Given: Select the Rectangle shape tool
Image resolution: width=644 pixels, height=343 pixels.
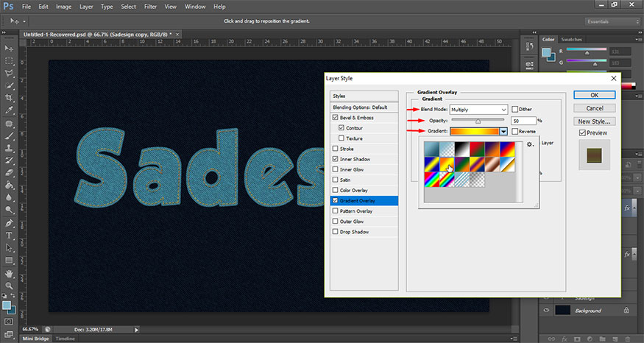Looking at the screenshot, I should coord(9,261).
